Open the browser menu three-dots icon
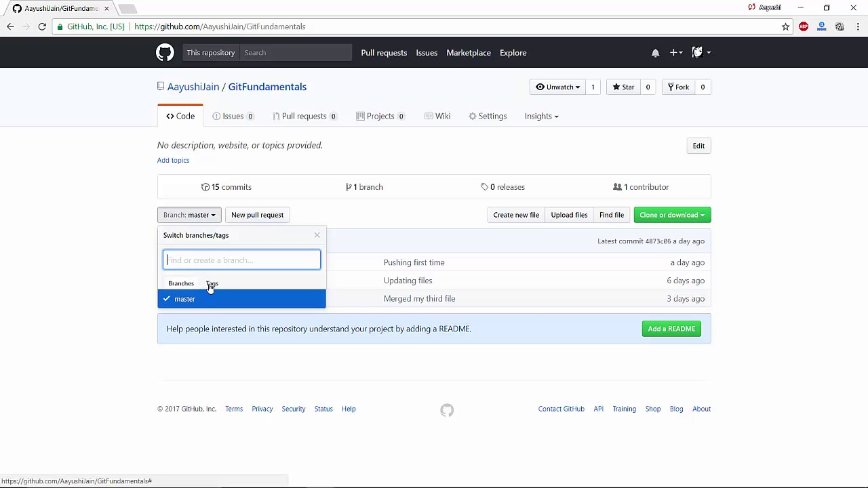The width and height of the screenshot is (868, 488). 857,26
